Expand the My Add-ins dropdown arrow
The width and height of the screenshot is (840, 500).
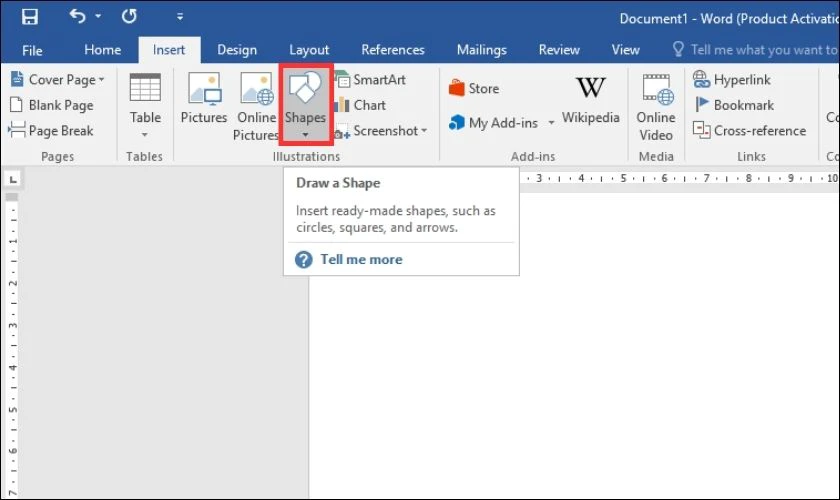(551, 123)
